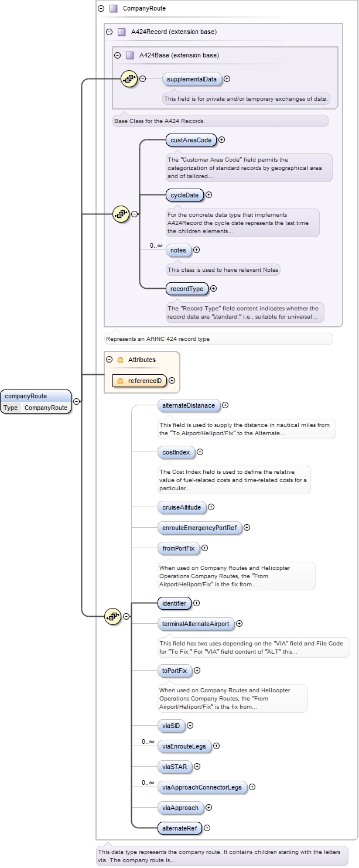The width and height of the screenshot is (359, 868).
Task: Click the sequence icon for A424Record children
Action: click(121, 214)
